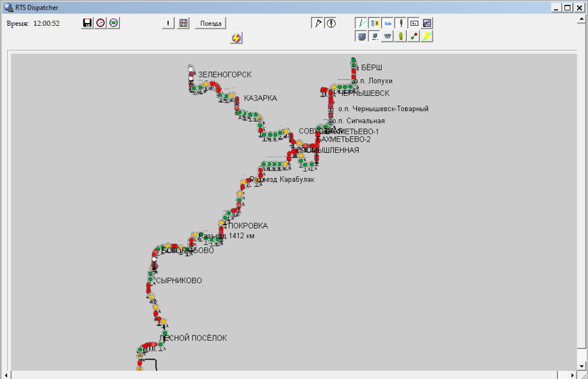Screen dimensions: 588x379
Task: Click the ЛЕСНОЙ ПОСЁЛОК station label
Action: pos(193,338)
